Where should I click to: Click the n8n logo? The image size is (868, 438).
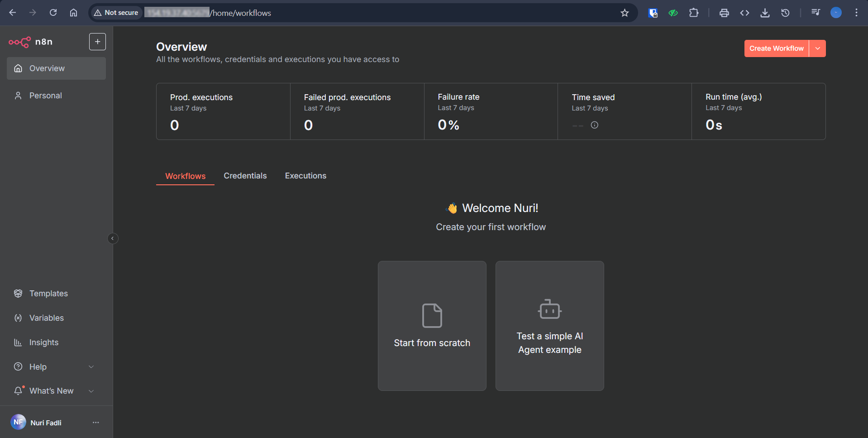pos(19,42)
